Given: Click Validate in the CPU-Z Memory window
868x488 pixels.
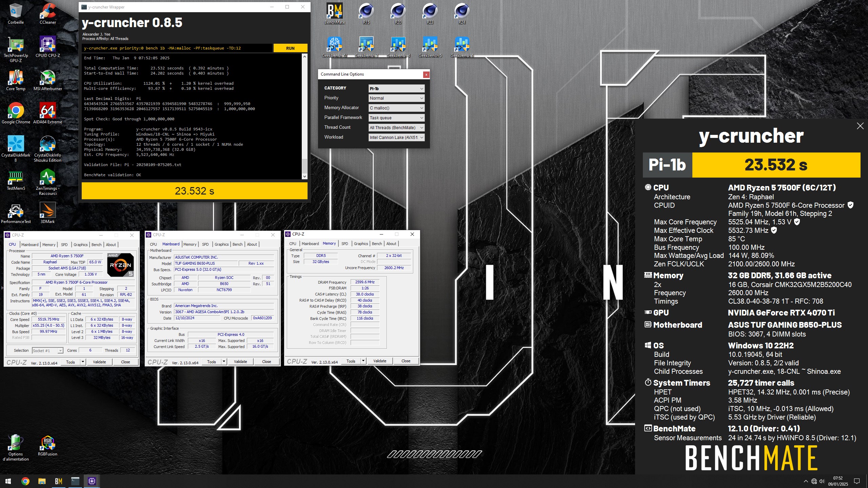Looking at the screenshot, I should (x=380, y=361).
